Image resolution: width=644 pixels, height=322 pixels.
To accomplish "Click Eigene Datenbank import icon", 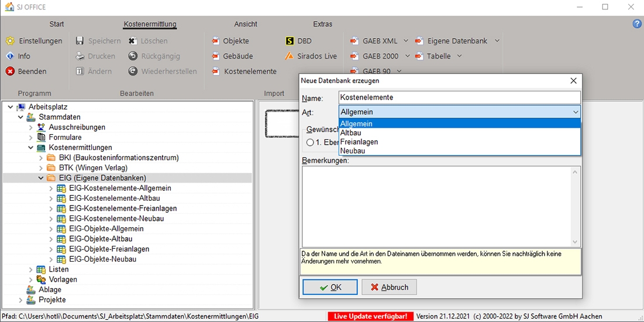I will (419, 41).
